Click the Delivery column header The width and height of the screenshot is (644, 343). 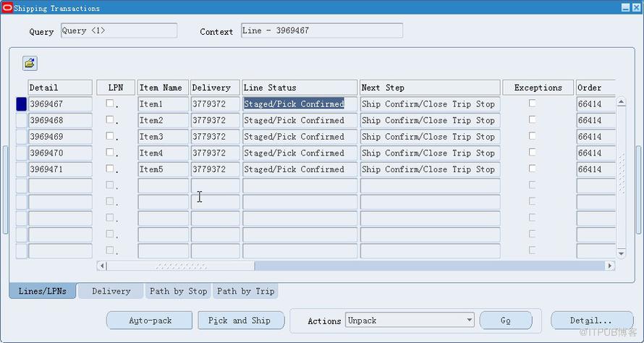(x=215, y=88)
